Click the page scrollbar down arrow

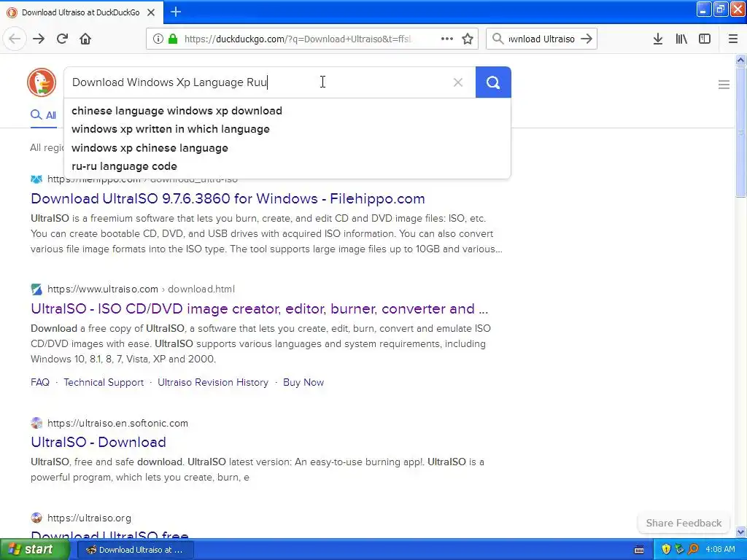(x=740, y=532)
